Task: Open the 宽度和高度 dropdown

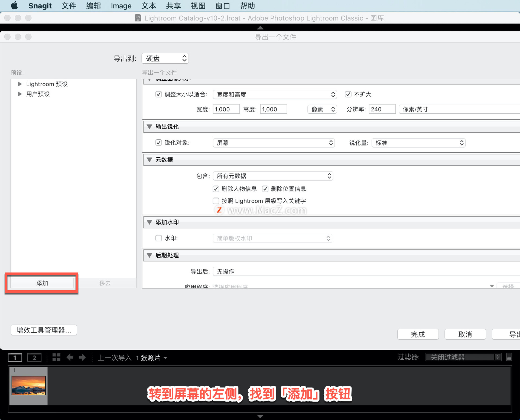Action: coord(275,94)
